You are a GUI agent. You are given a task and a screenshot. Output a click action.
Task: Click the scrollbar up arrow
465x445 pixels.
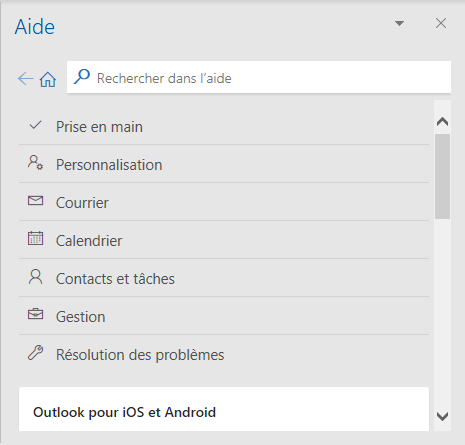442,122
